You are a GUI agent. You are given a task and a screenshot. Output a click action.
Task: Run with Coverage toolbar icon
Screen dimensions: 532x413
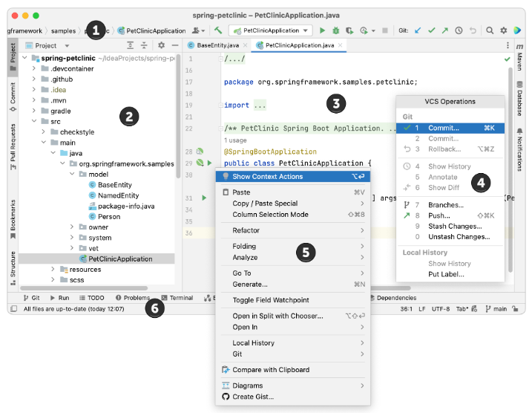pos(349,30)
